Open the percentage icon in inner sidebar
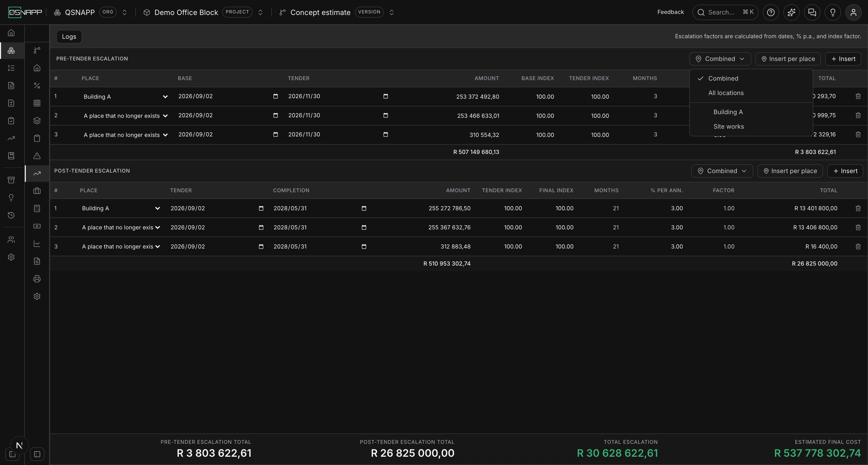Screen dimensions: 868x465 pyautogui.click(x=37, y=86)
